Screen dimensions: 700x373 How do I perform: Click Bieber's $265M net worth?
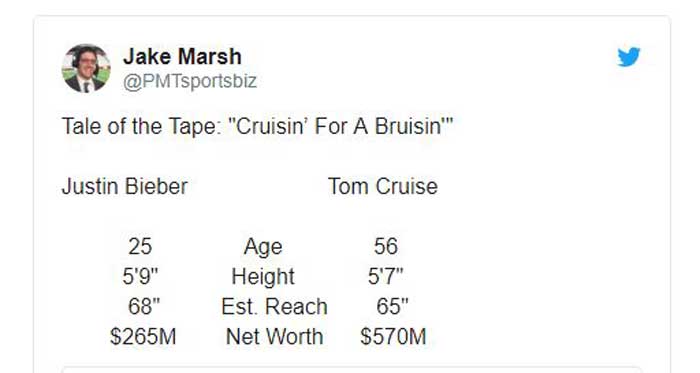tap(143, 336)
